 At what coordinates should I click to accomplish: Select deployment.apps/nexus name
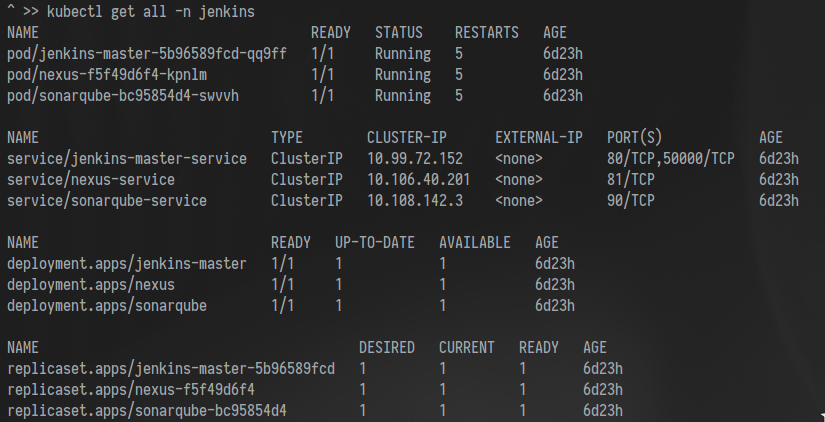[91, 285]
